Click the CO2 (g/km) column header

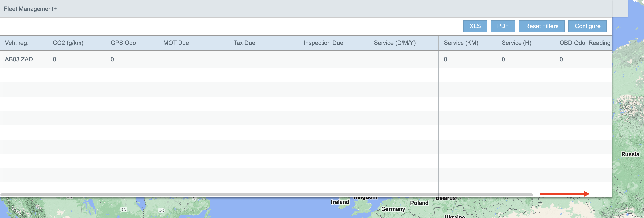coord(68,43)
